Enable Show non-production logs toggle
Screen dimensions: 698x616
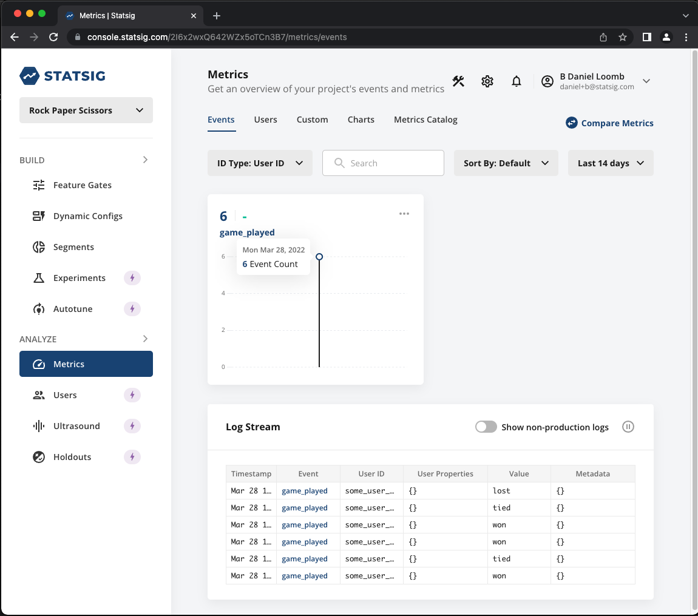pyautogui.click(x=486, y=427)
